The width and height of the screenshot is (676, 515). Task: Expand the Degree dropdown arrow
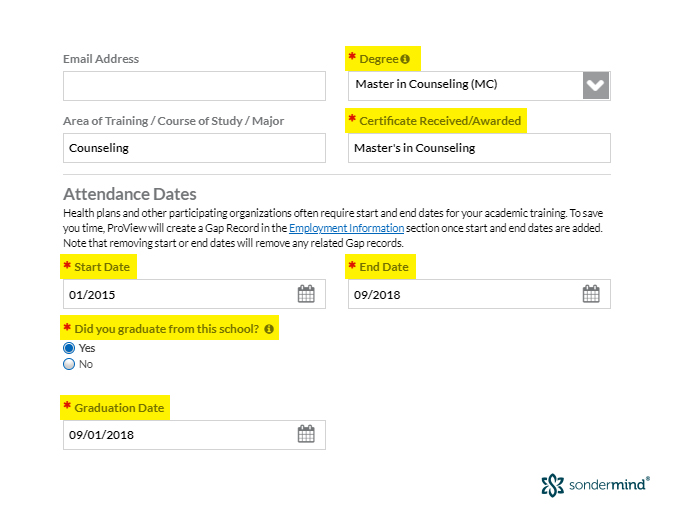point(596,85)
